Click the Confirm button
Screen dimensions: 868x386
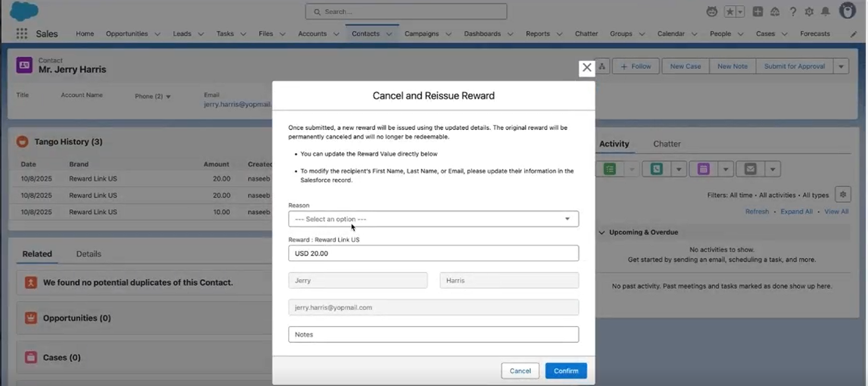pyautogui.click(x=566, y=371)
